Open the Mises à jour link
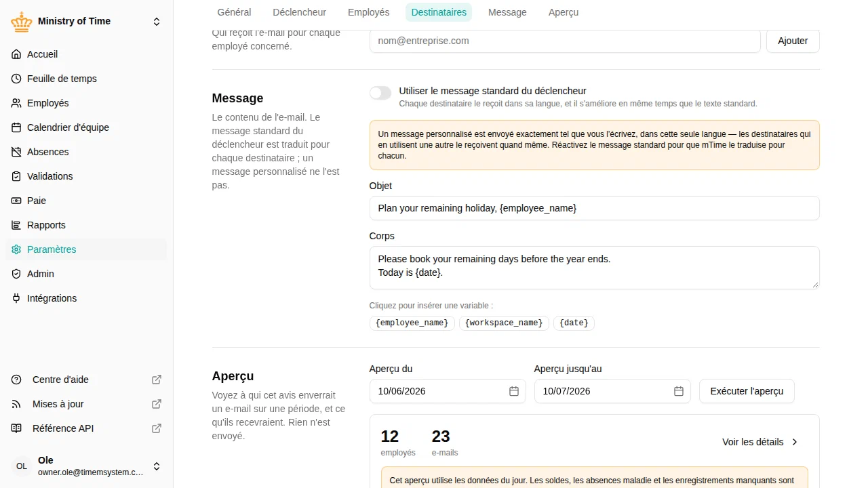 (87, 404)
